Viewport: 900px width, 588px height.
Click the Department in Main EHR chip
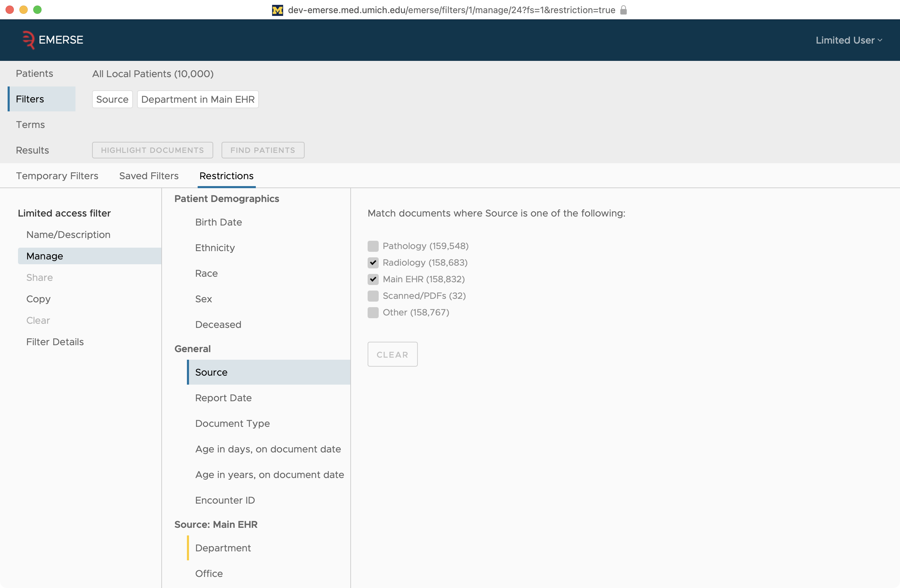coord(198,99)
